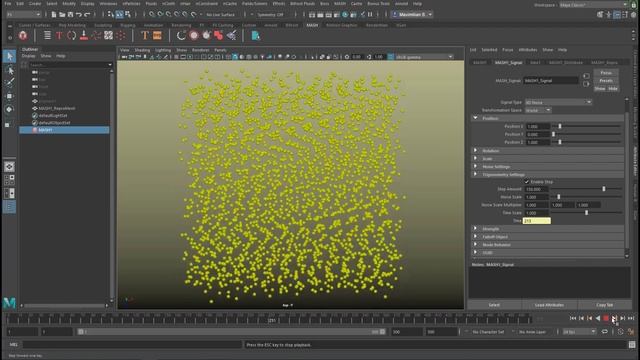Image resolution: width=640 pixels, height=360 pixels.
Task: Click the New Scene icon
Action: [53, 15]
